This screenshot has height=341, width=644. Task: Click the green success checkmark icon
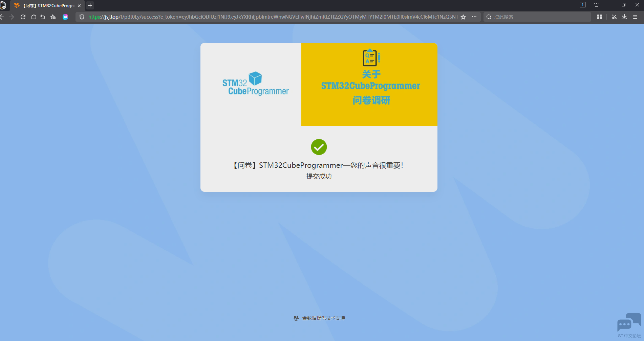[x=319, y=147]
